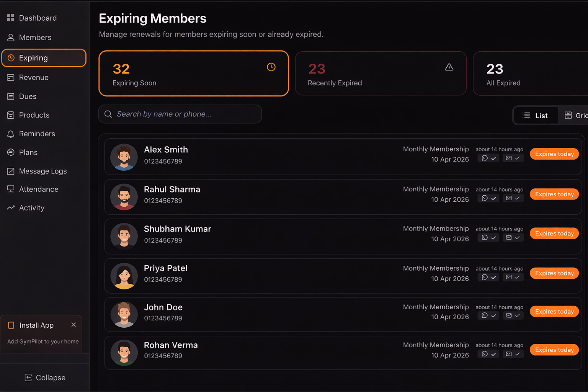Screen dimensions: 588x392
Task: Open the Members page
Action: pos(35,38)
